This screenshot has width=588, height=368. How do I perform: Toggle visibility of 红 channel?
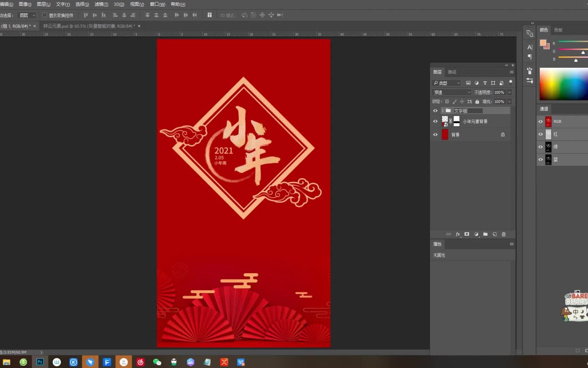540,134
